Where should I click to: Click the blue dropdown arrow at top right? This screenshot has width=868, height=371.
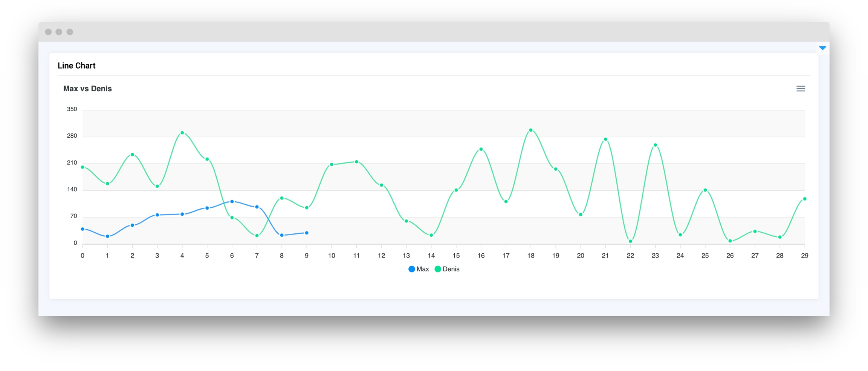(x=822, y=48)
